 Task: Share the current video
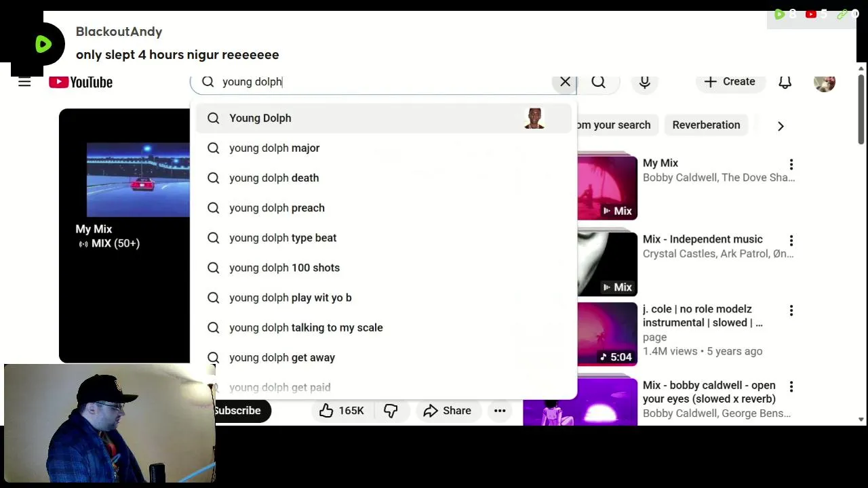[447, 411]
